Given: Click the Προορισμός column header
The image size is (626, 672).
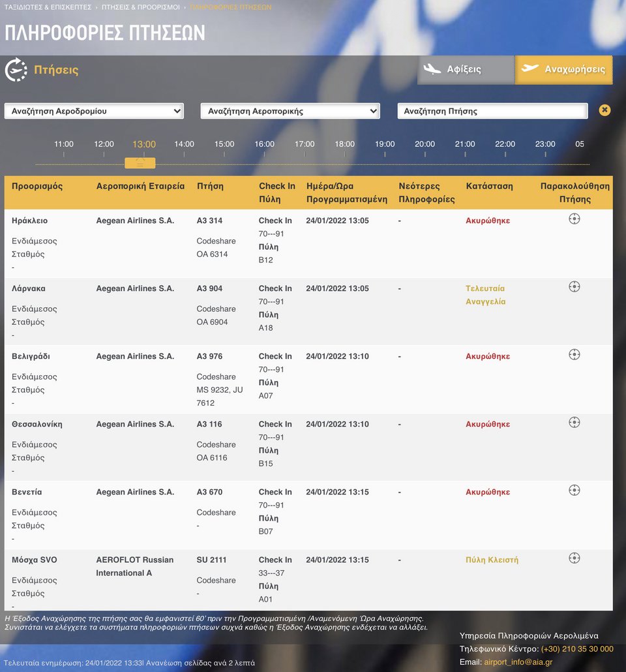Looking at the screenshot, I should point(37,186).
